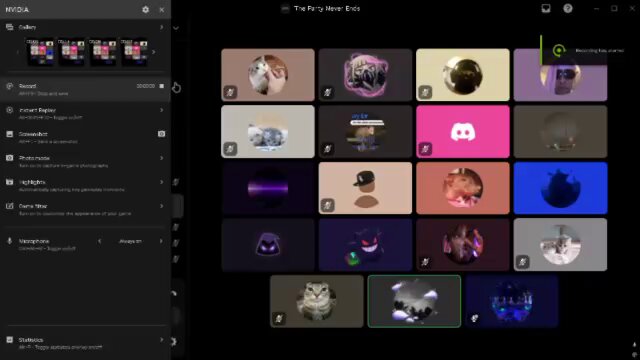Screen dimensions: 640x360
Task: Show next Gallery thumbnails arrow
Action: click(x=153, y=52)
